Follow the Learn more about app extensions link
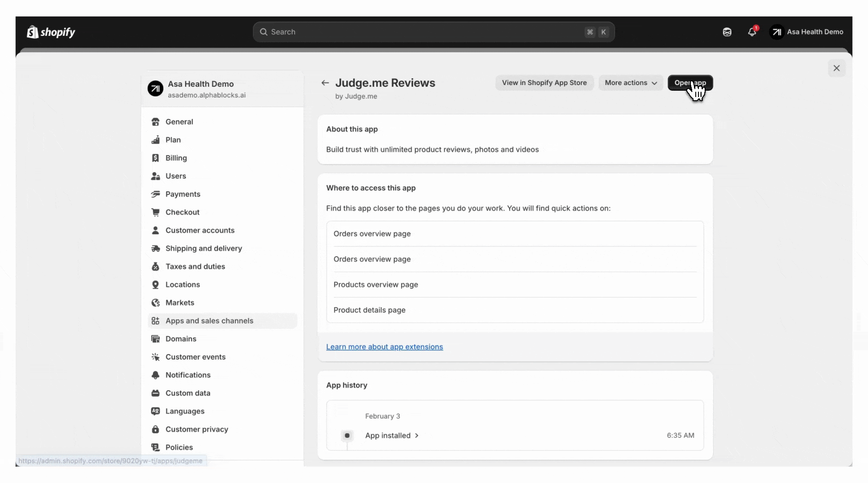 tap(384, 347)
